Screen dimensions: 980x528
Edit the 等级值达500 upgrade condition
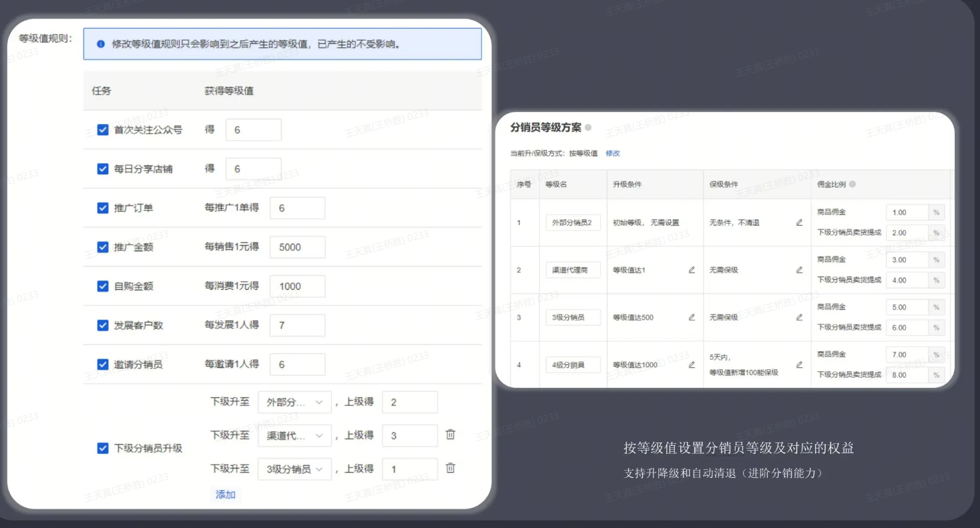(692, 317)
